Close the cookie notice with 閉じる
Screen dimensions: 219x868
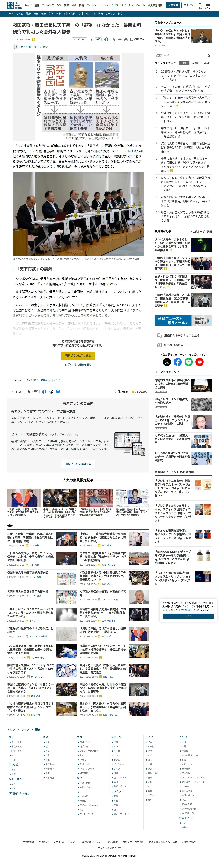pos(188,616)
